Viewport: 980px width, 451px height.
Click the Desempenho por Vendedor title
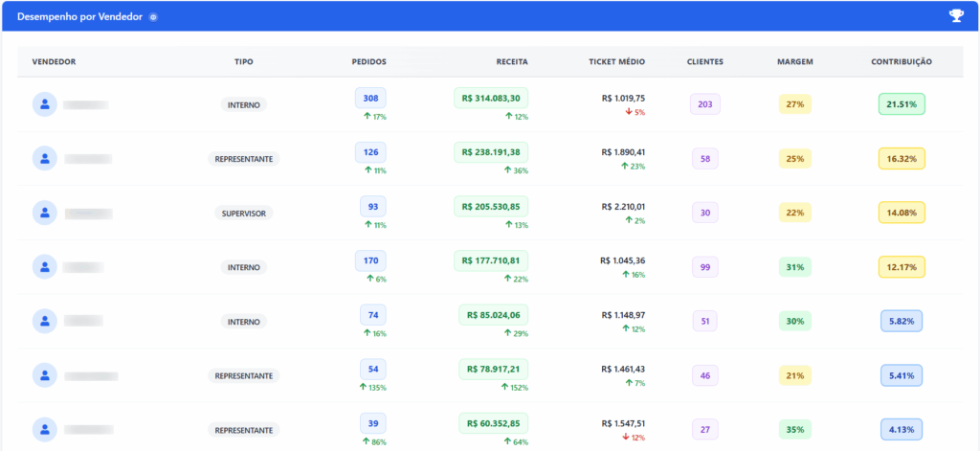(80, 17)
